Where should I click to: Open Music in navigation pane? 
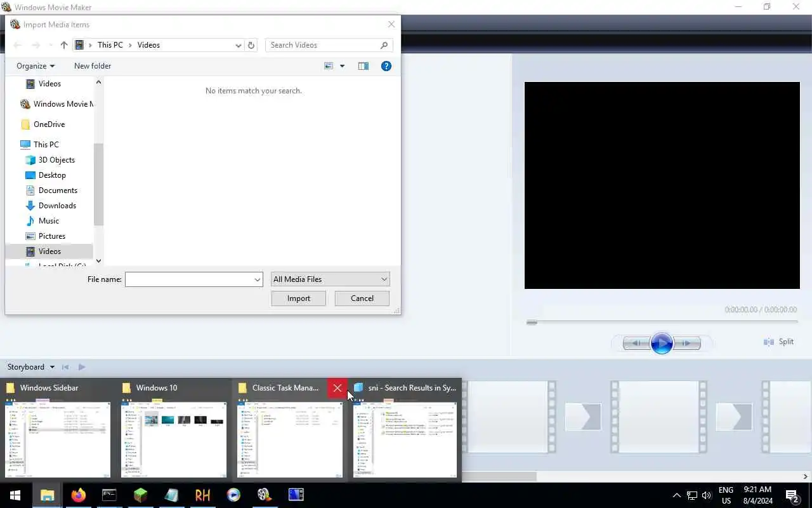point(42,221)
